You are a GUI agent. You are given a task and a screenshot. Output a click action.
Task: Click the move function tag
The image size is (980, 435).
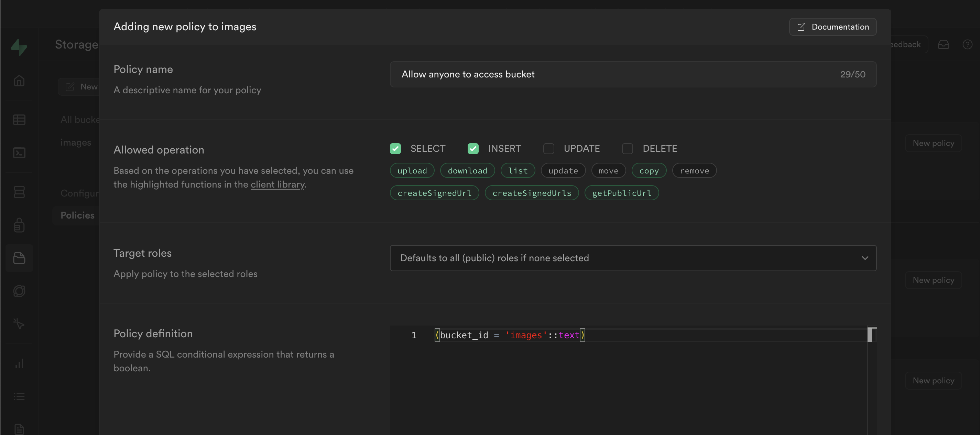tap(608, 171)
